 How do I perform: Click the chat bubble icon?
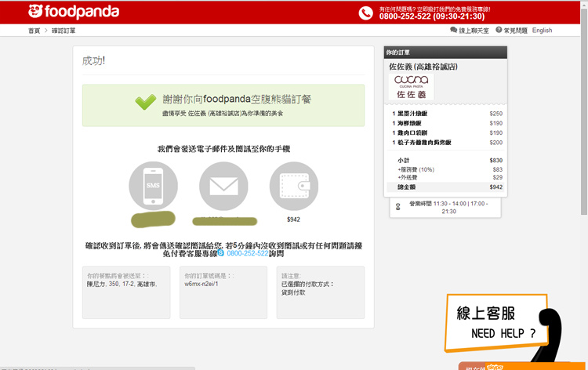(x=453, y=30)
